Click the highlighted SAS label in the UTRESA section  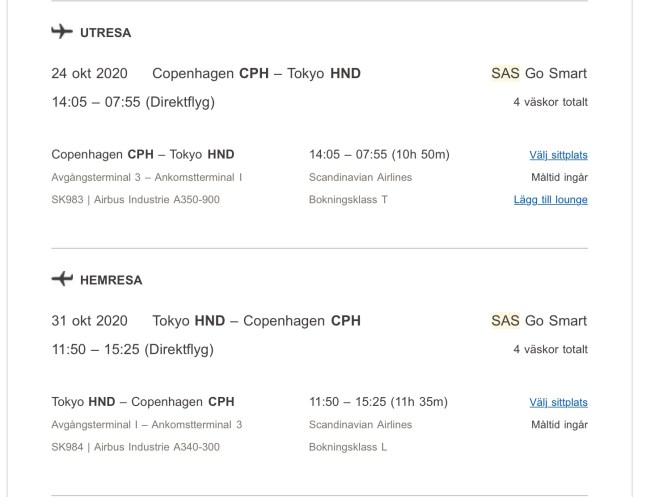point(505,73)
